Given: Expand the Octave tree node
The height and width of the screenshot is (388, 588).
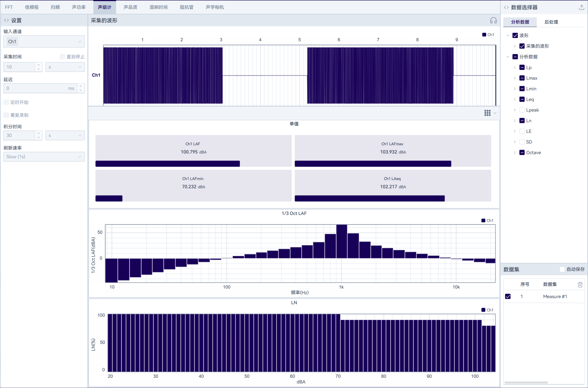Looking at the screenshot, I should point(514,153).
